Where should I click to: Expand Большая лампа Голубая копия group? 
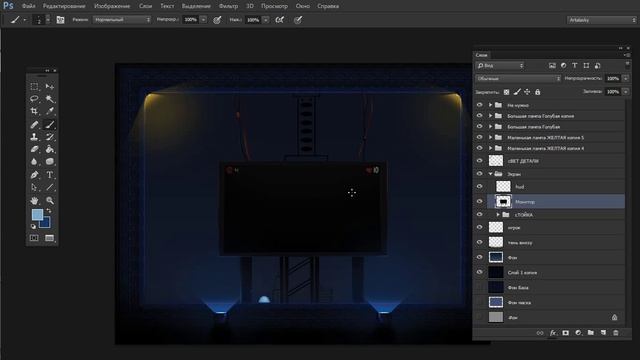coord(491,116)
